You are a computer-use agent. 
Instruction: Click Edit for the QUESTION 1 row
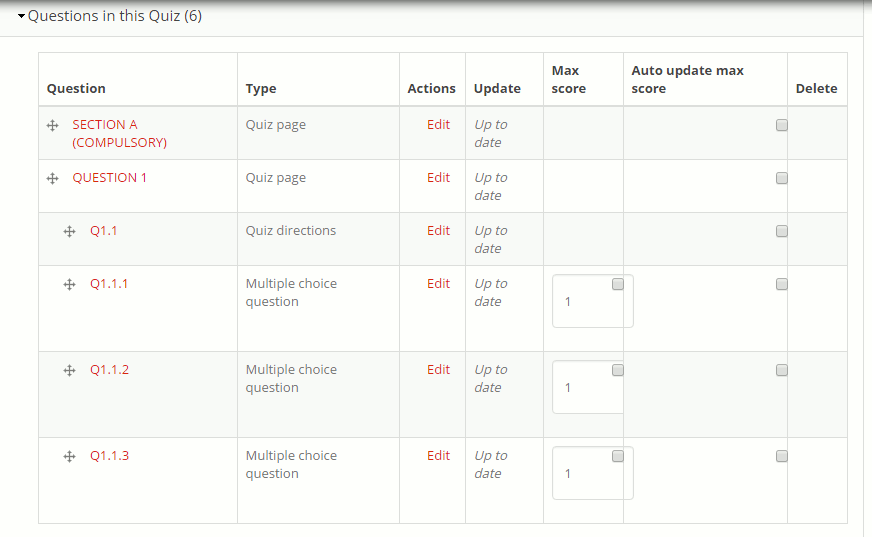point(438,178)
